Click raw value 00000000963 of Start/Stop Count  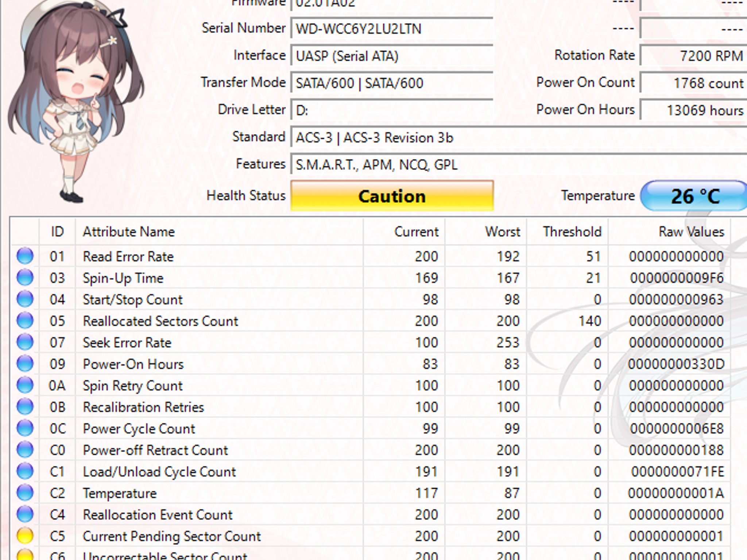click(x=677, y=299)
